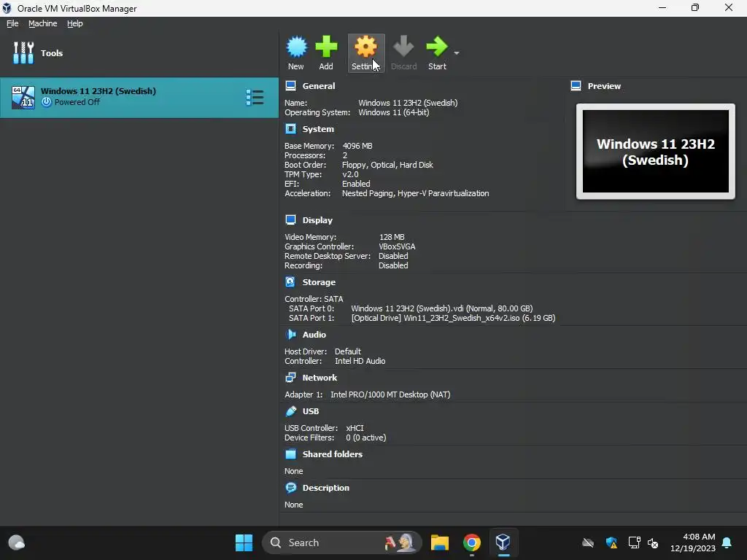This screenshot has height=560, width=747.
Task: Click the General section header
Action: [x=319, y=86]
